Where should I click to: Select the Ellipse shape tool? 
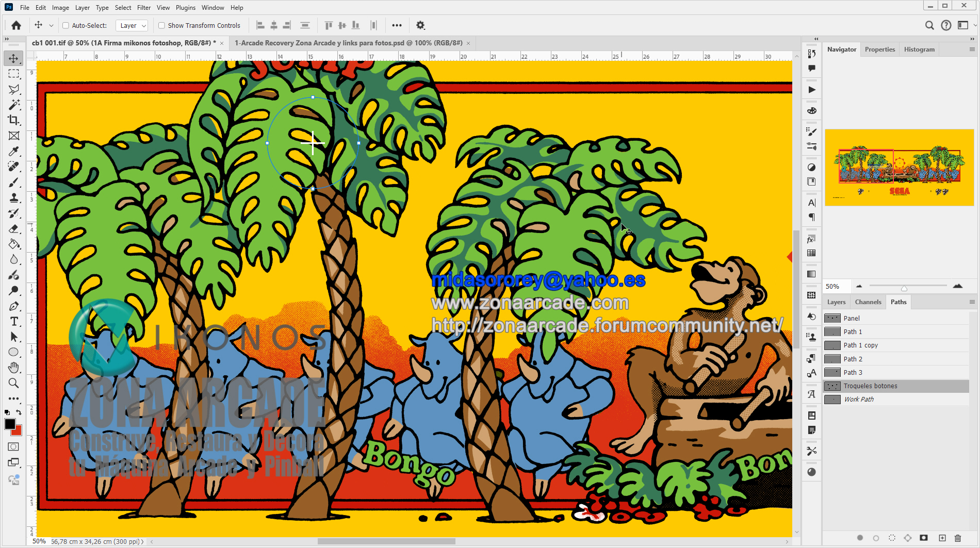coord(14,352)
